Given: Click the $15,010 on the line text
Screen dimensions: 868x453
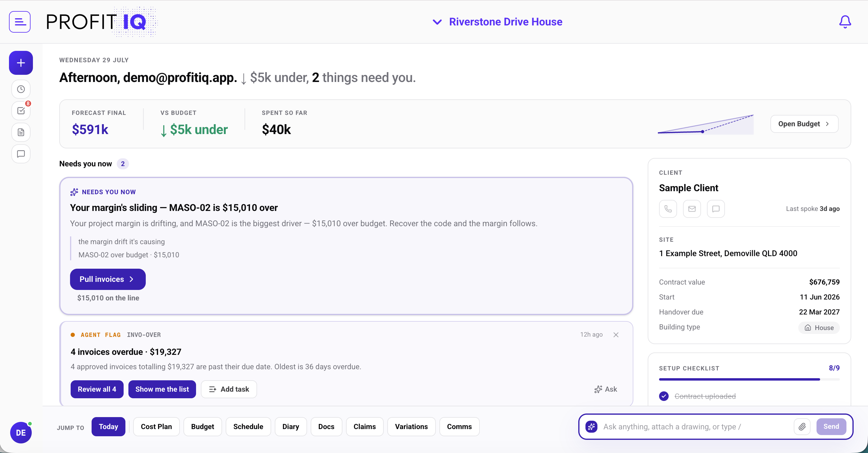Looking at the screenshot, I should click(x=108, y=298).
